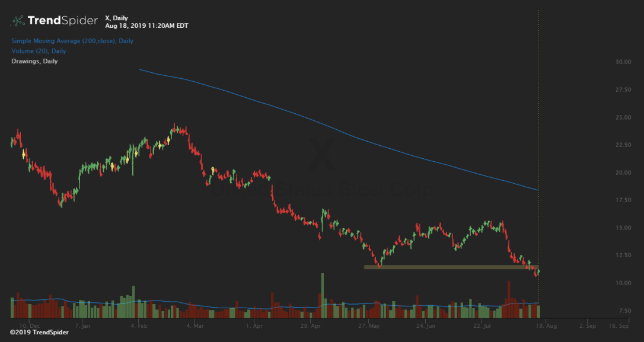Click the ©2019 TrendSpider copyright text
This screenshot has height=342, width=644.
[39, 333]
